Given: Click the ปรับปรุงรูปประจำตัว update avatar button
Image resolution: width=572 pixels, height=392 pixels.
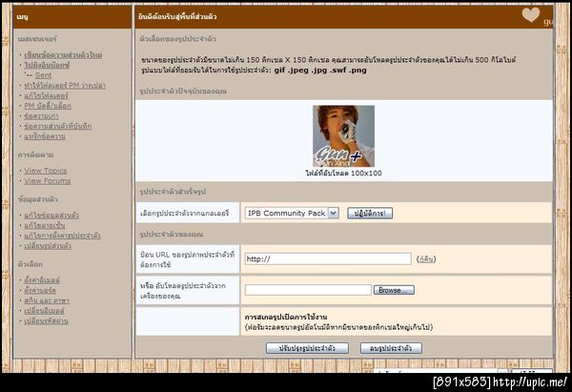Looking at the screenshot, I should point(307,348).
